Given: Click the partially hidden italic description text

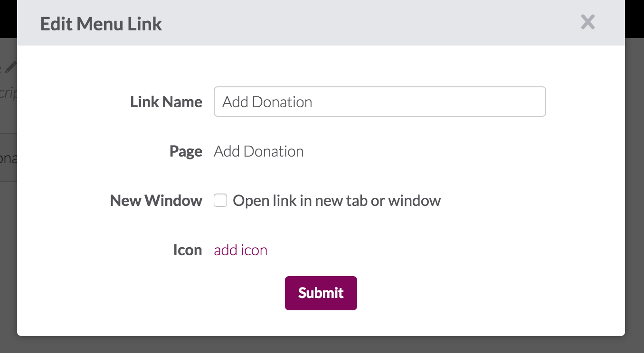Looking at the screenshot, I should pyautogui.click(x=8, y=93).
